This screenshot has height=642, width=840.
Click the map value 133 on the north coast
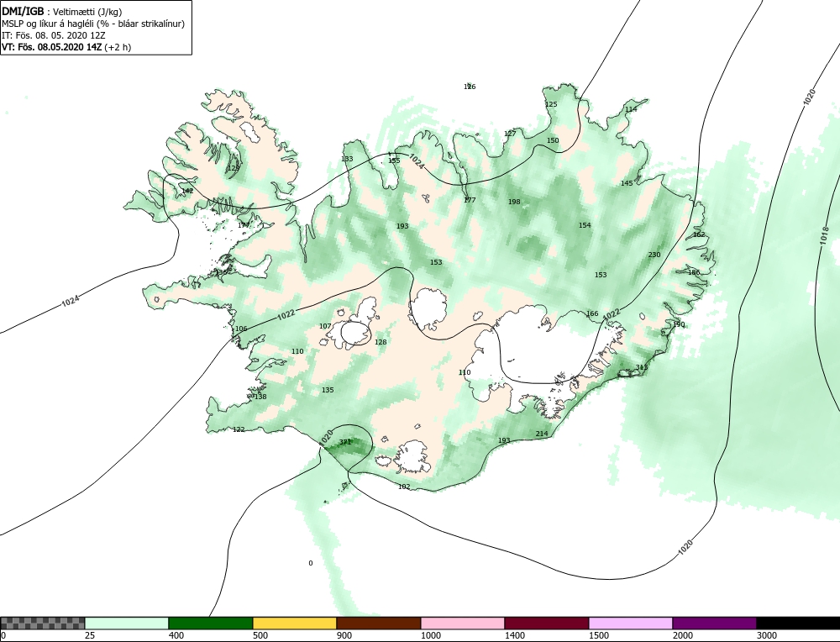(347, 159)
